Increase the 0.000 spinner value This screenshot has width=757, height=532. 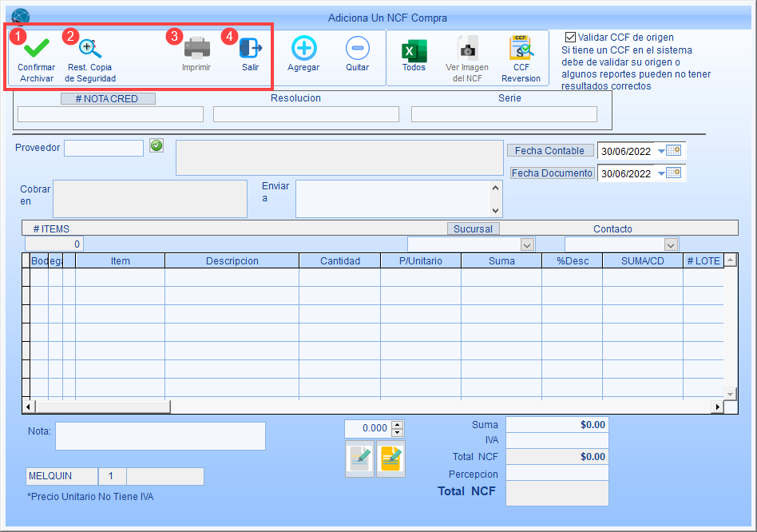tap(398, 425)
